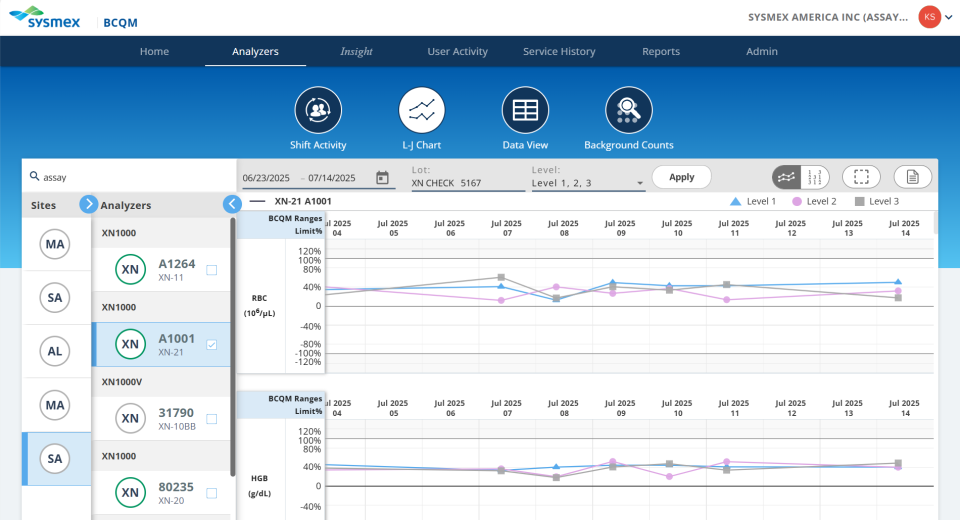Open the Reports tab
Image resolution: width=960 pixels, height=520 pixels.
tap(661, 51)
